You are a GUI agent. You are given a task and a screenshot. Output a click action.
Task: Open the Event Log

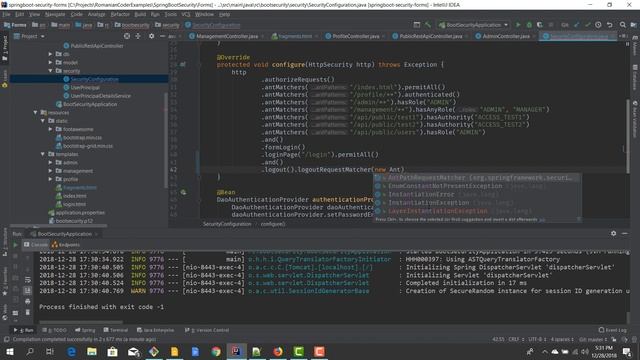pyautogui.click(x=612, y=330)
